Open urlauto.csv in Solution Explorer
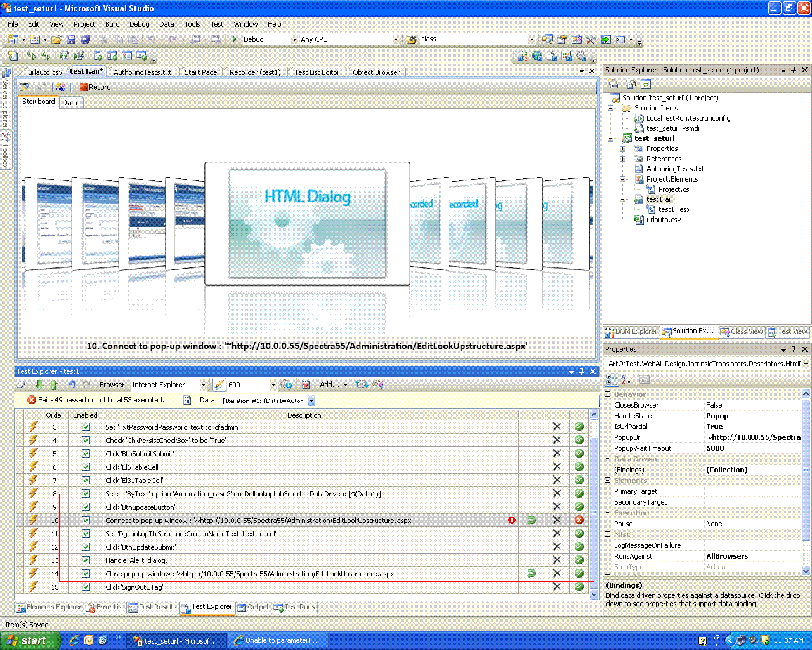Image resolution: width=812 pixels, height=650 pixels. (x=663, y=220)
